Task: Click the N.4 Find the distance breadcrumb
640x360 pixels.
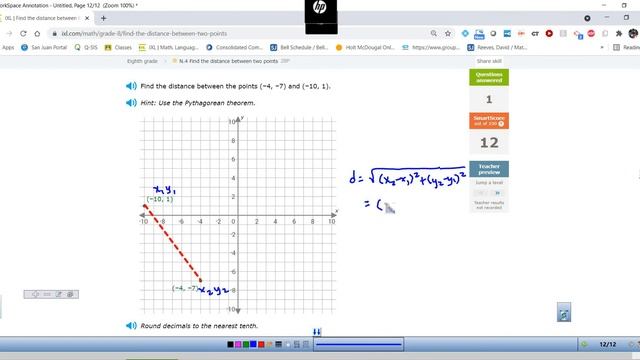Action: 228,61
